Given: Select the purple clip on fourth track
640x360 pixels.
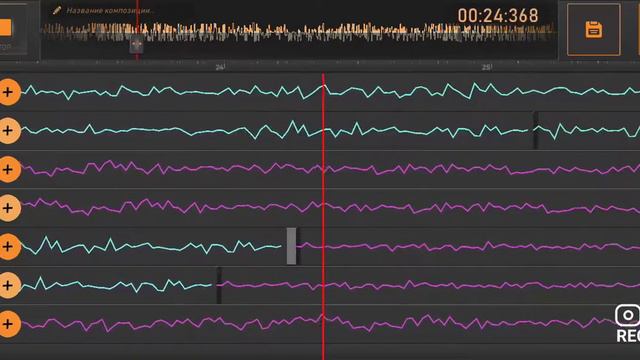Looking at the screenshot, I should point(331,207).
